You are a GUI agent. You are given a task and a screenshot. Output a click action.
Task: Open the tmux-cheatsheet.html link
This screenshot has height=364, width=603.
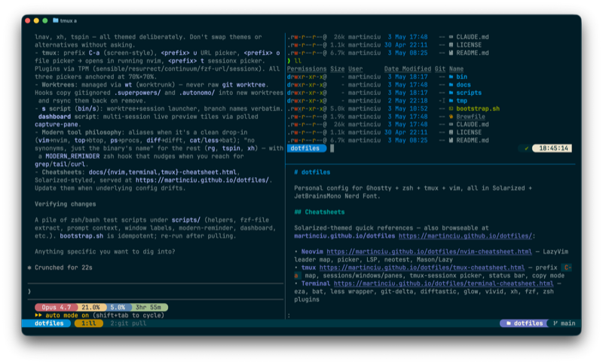click(x=422, y=268)
